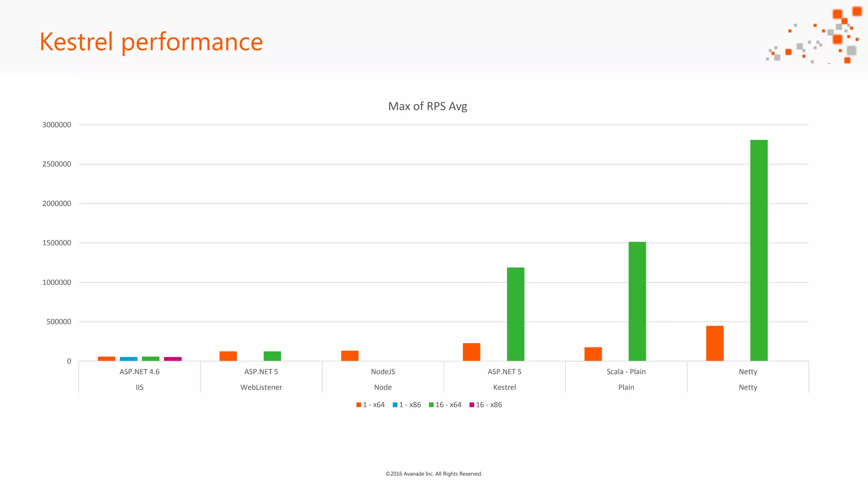Viewport: 868px width, 488px height.
Task: Click the green ASP.NET 5 Kestrel bar
Action: (x=515, y=314)
